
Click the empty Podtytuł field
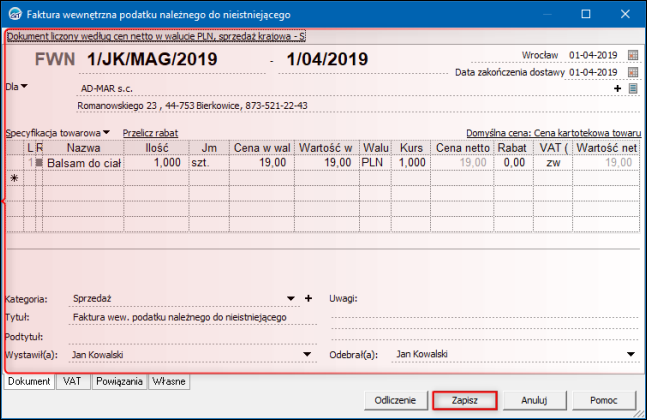193,336
